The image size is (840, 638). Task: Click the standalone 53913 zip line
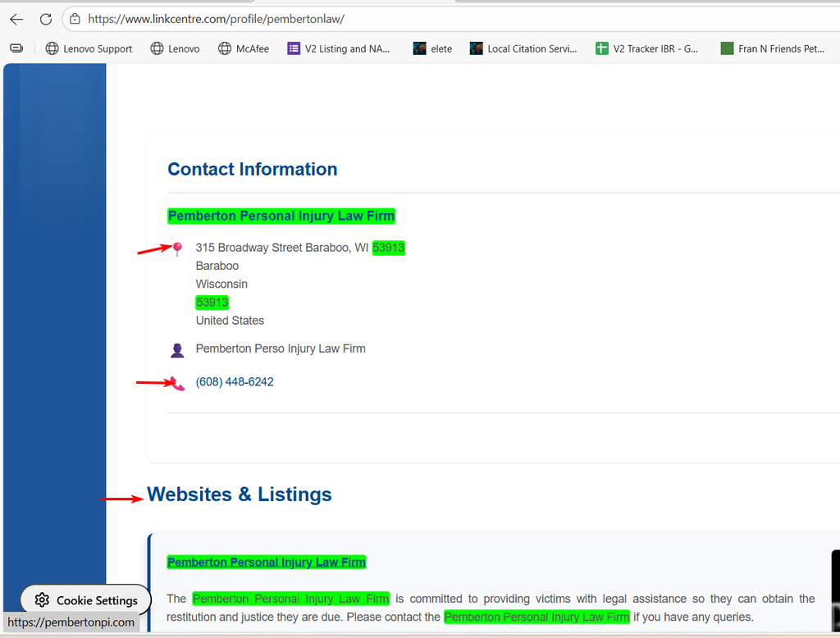point(212,302)
